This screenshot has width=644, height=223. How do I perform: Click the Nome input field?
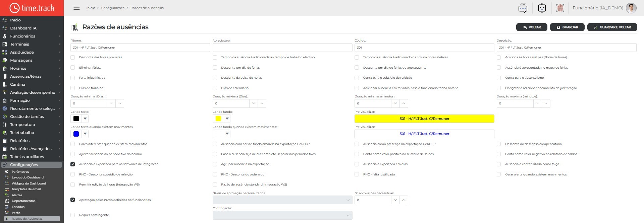pos(140,48)
